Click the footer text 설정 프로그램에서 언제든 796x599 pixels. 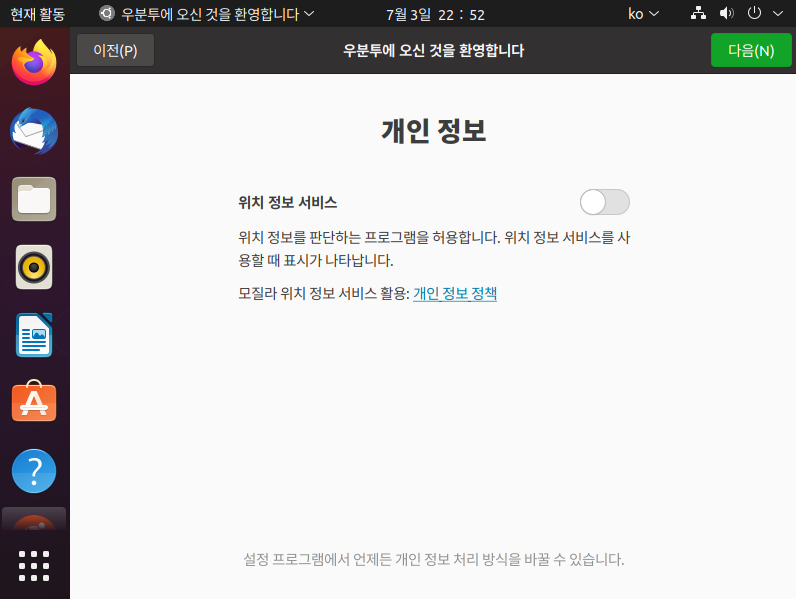click(434, 559)
